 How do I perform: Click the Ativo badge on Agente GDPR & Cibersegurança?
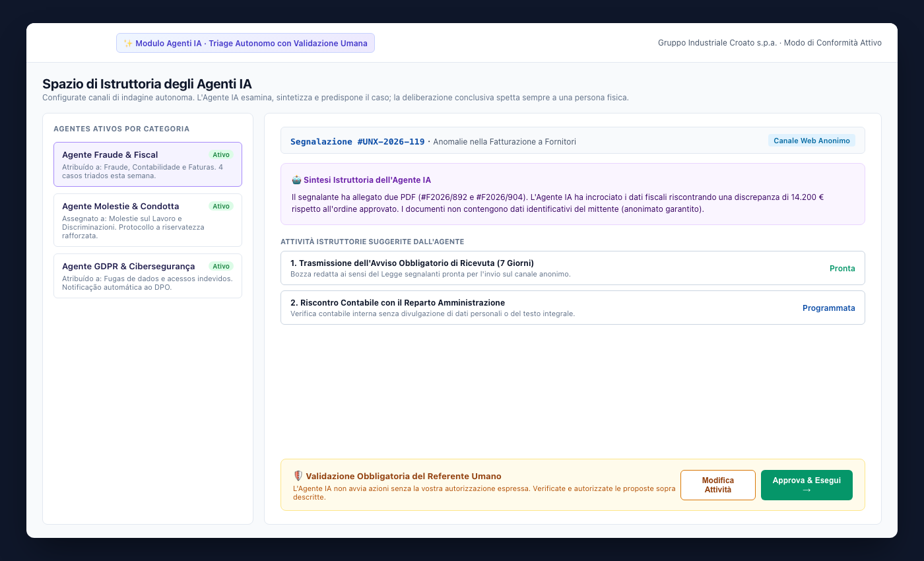pos(221,266)
